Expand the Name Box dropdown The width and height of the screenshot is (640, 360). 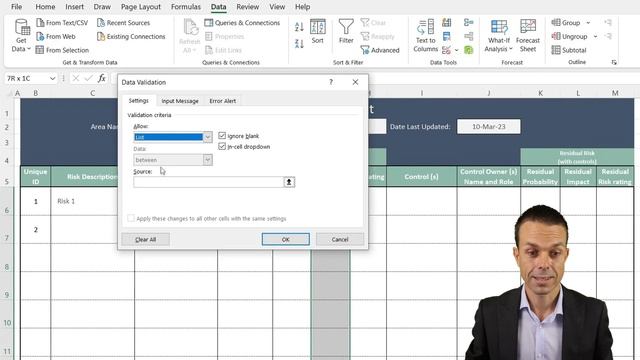52,78
